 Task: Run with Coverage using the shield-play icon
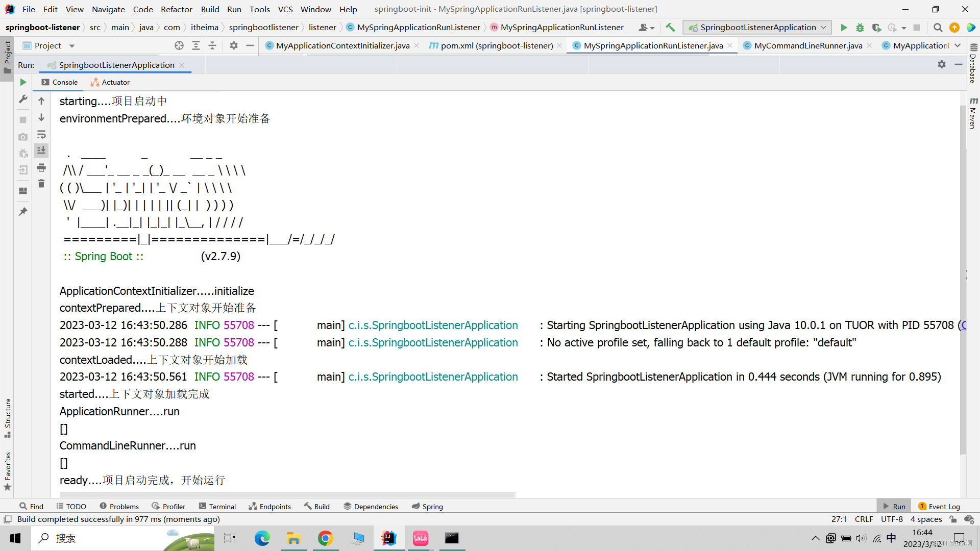coord(877,28)
